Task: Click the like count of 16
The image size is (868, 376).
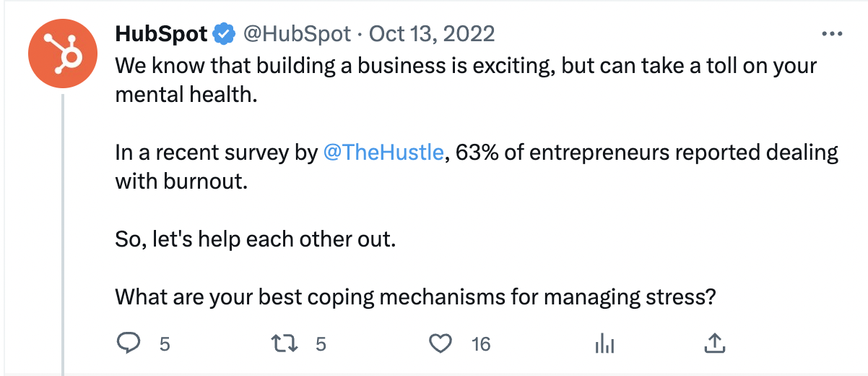Action: [481, 344]
